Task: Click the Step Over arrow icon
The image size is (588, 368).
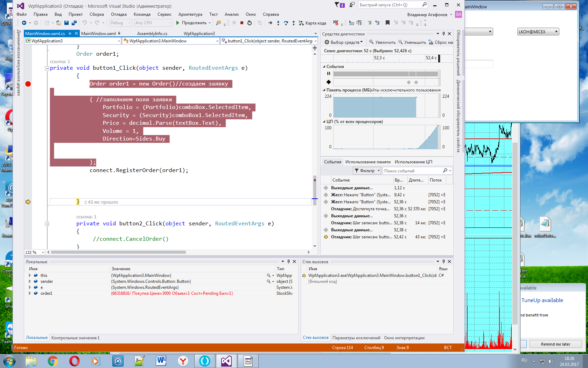Action: (x=286, y=23)
